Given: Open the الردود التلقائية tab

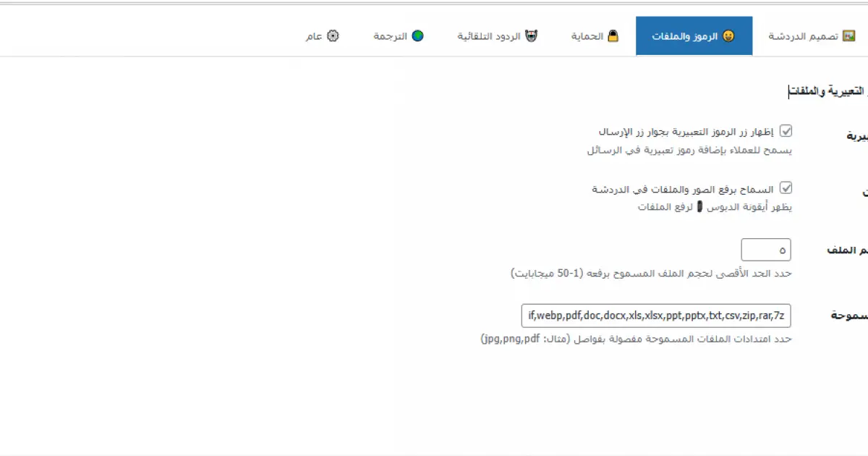Looking at the screenshot, I should (x=498, y=36).
